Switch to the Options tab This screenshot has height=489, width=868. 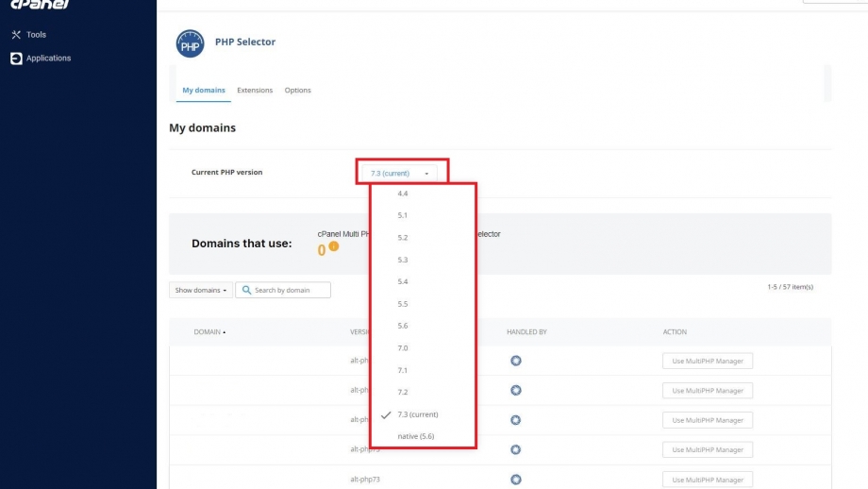click(x=298, y=91)
